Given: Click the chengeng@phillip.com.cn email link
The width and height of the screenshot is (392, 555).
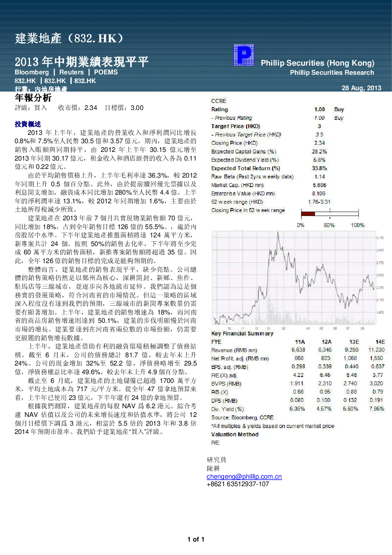Looking at the screenshot, I should coord(244,476).
